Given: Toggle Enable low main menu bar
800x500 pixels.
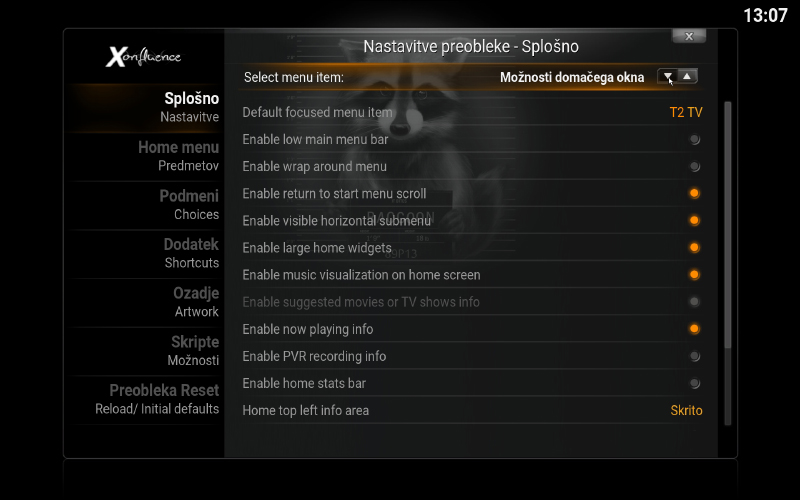Looking at the screenshot, I should [694, 140].
